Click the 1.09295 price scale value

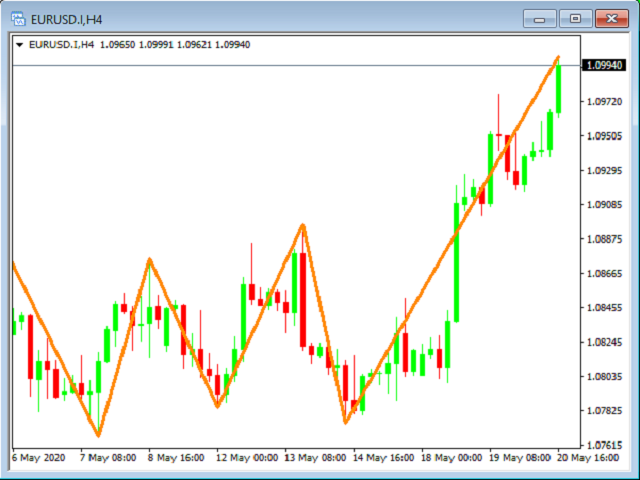604,170
